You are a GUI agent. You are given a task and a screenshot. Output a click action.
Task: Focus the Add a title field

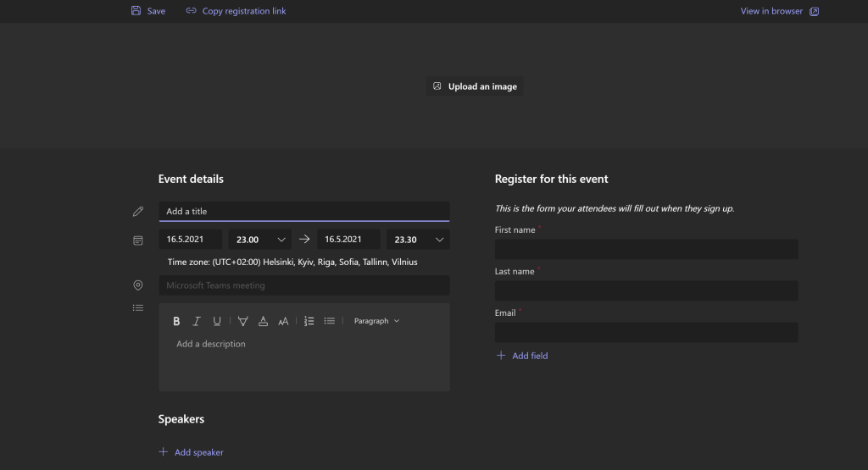303,211
